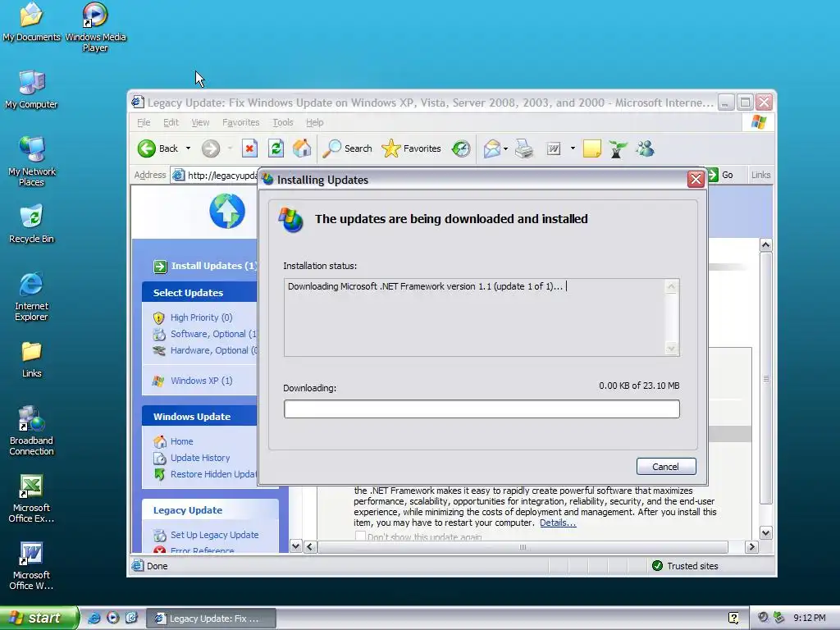Launch Internet Explorer from Quick Launch

click(x=94, y=618)
